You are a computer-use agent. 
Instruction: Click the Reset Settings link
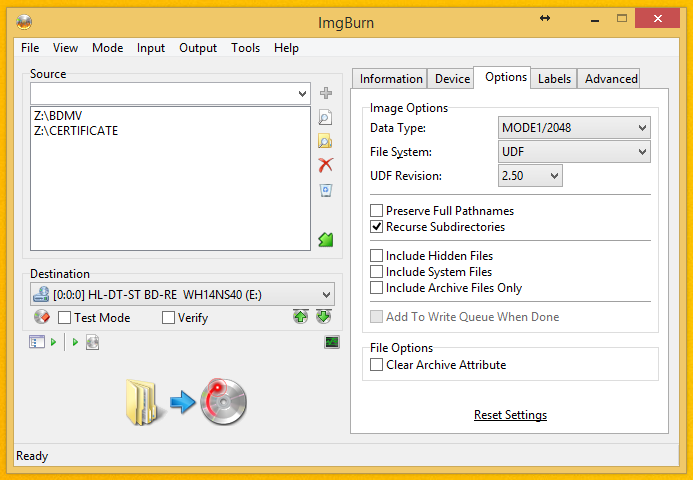[510, 415]
